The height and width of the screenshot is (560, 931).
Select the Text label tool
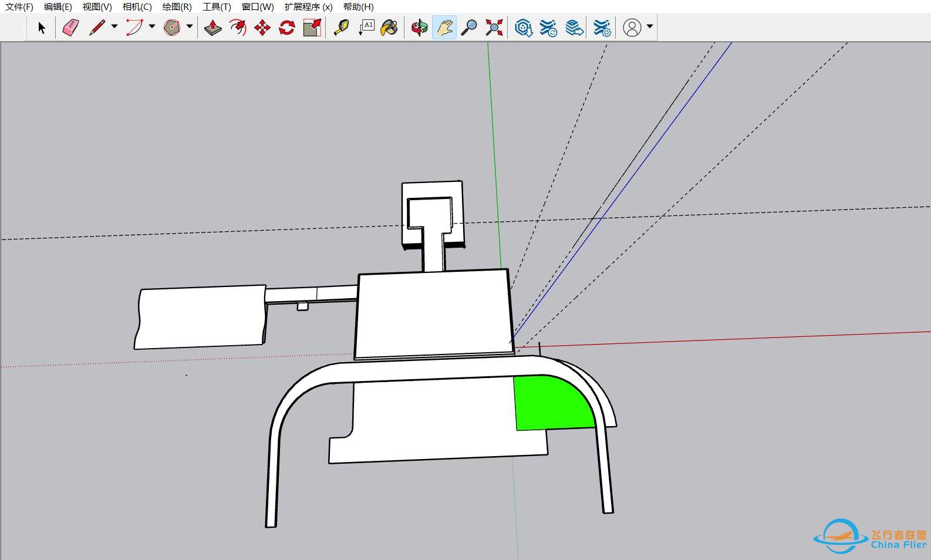(366, 27)
